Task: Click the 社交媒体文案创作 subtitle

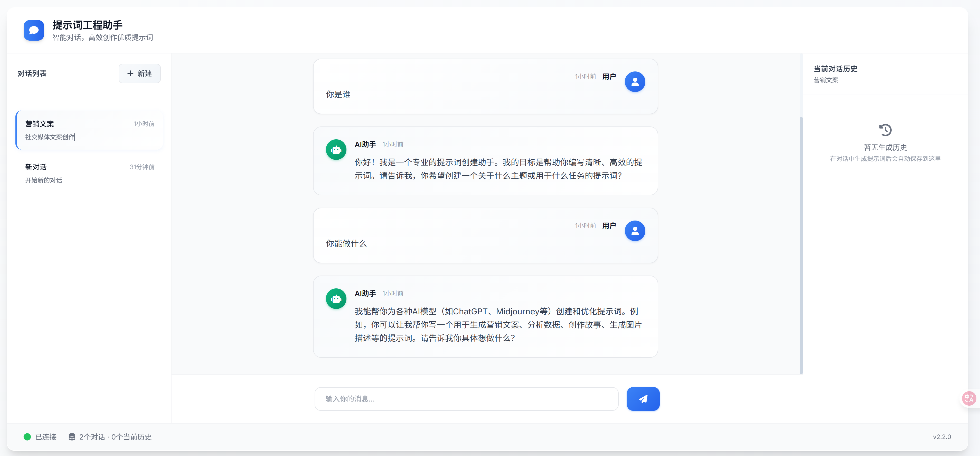Action: pyautogui.click(x=50, y=137)
